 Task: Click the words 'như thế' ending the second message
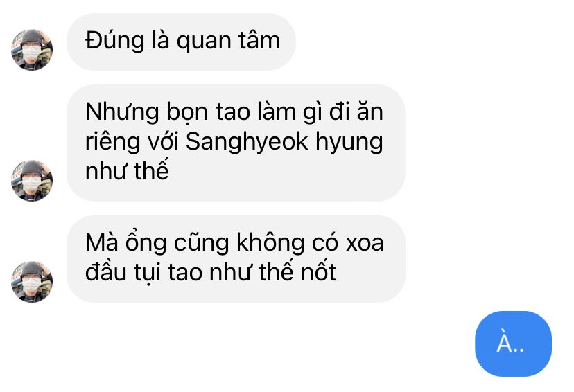(127, 170)
